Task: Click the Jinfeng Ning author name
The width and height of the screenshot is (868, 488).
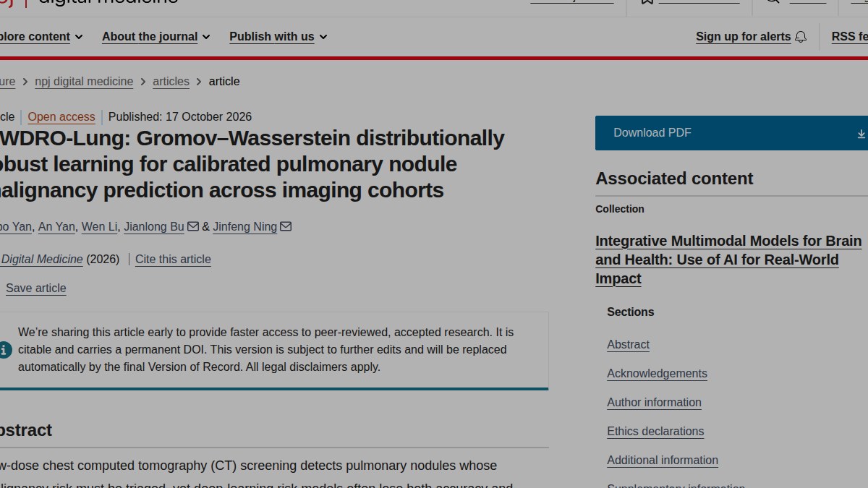Action: point(244,227)
